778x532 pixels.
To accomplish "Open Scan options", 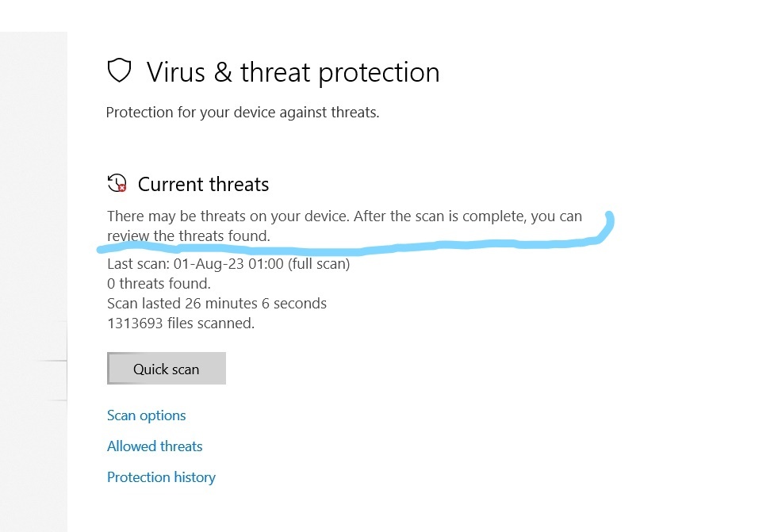I will (x=146, y=415).
